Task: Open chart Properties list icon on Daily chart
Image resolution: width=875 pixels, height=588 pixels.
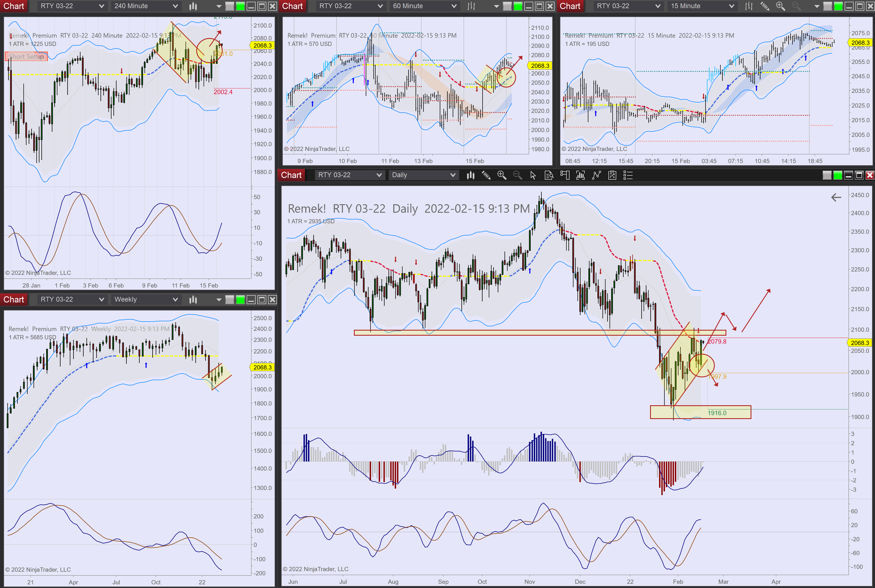Action: click(x=628, y=175)
